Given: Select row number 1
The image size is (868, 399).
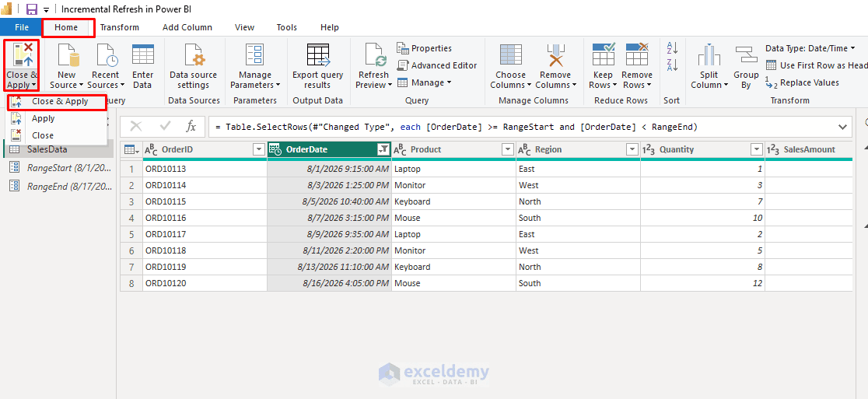Looking at the screenshot, I should coord(131,169).
